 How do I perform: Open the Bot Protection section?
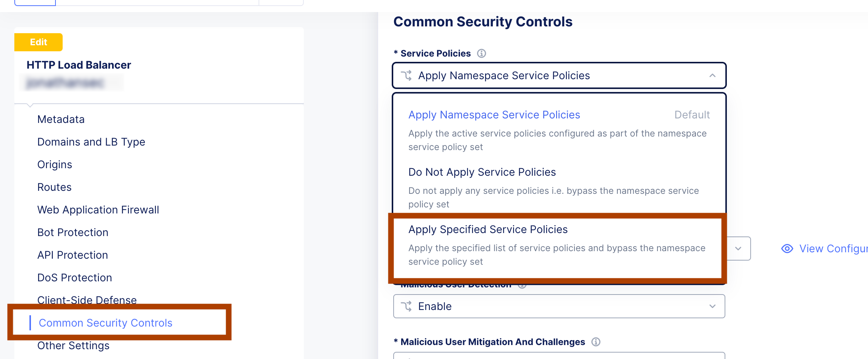pyautogui.click(x=72, y=232)
